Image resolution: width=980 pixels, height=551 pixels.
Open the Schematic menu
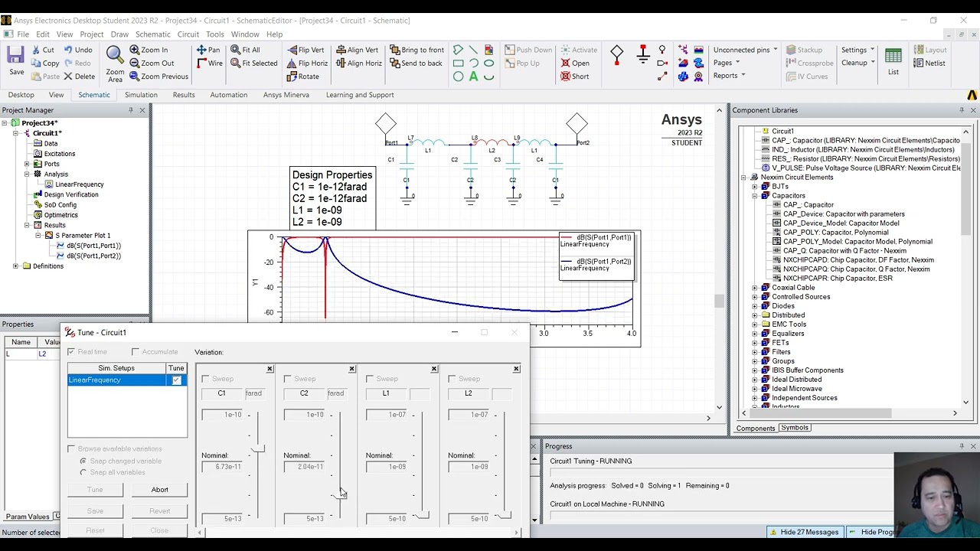(152, 34)
